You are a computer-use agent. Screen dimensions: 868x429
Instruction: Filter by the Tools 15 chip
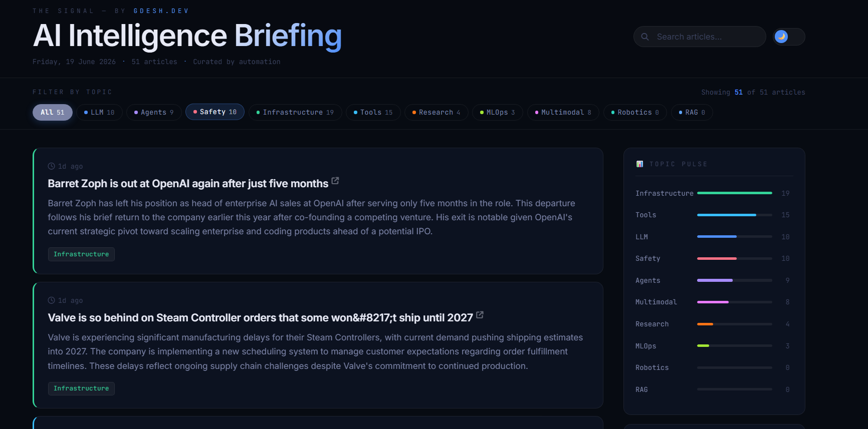(x=373, y=112)
